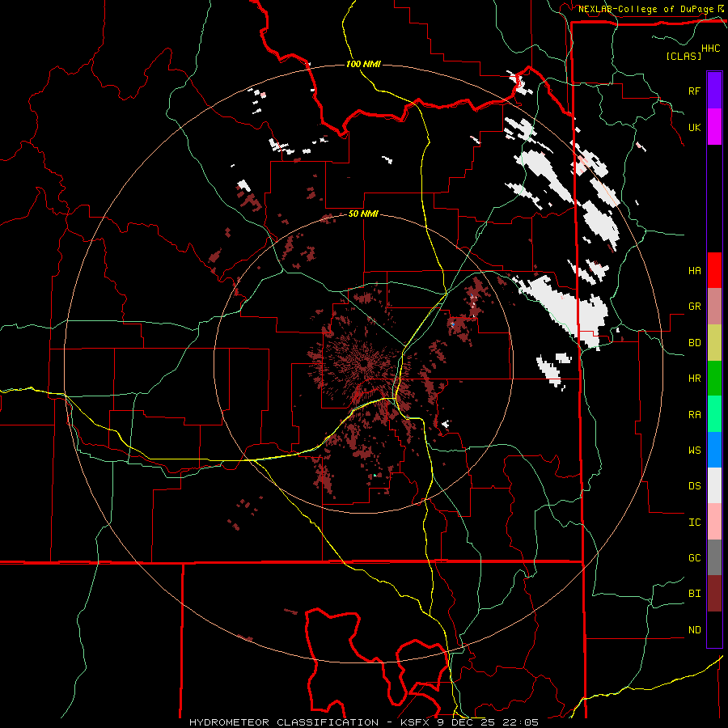Click the UK legend label
The height and width of the screenshot is (728, 728).
click(694, 127)
